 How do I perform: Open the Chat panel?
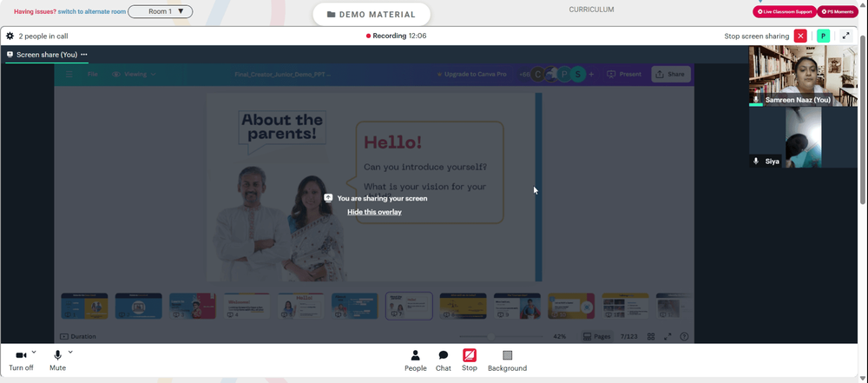(443, 360)
